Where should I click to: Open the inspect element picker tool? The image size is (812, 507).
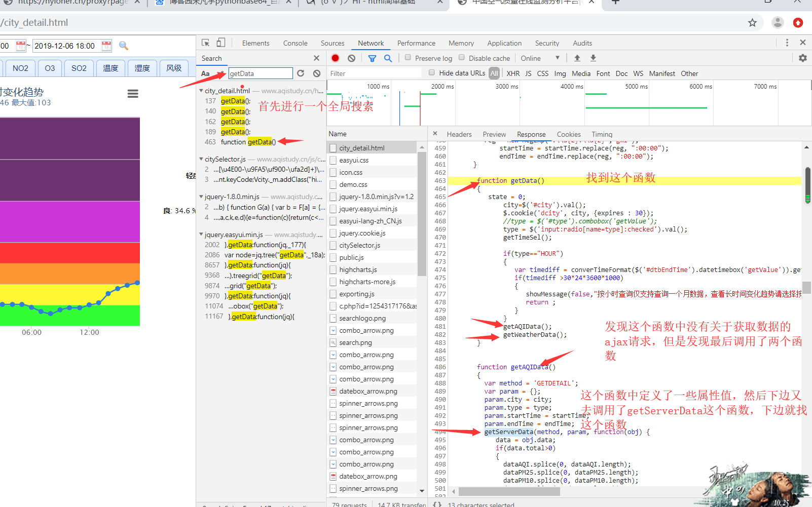pyautogui.click(x=205, y=43)
